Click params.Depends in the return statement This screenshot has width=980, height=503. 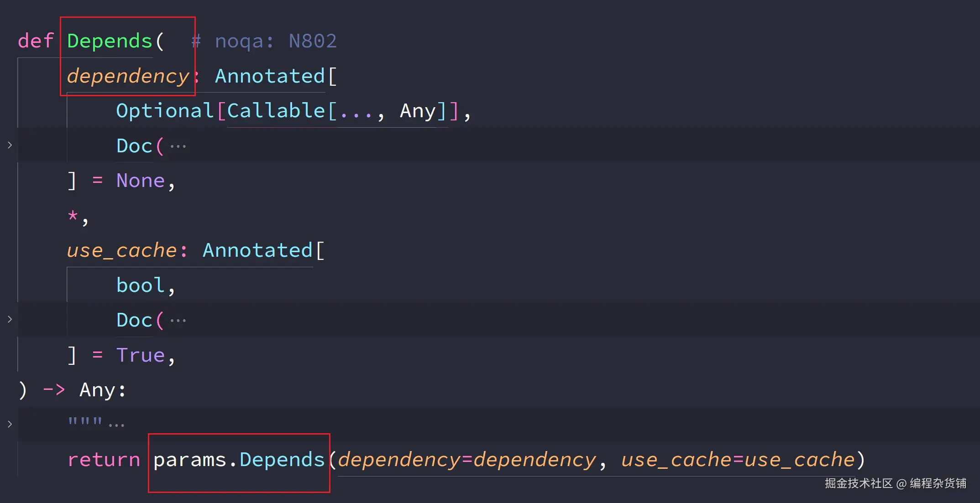tap(239, 460)
